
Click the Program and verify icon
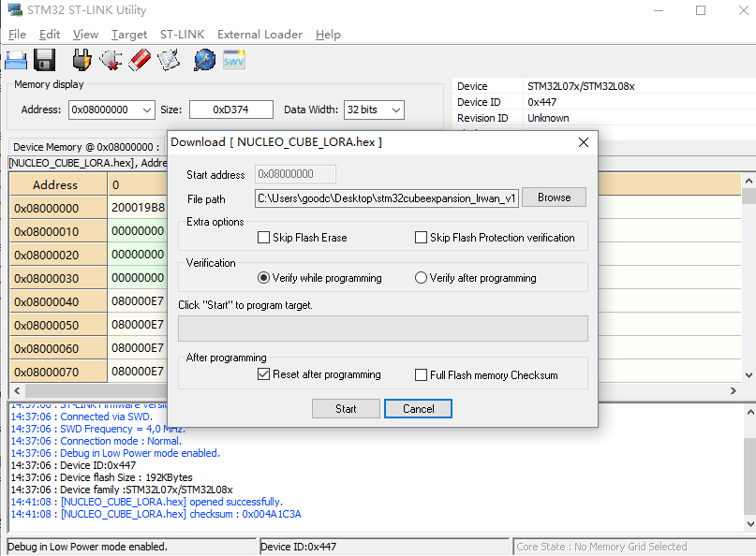[x=169, y=61]
